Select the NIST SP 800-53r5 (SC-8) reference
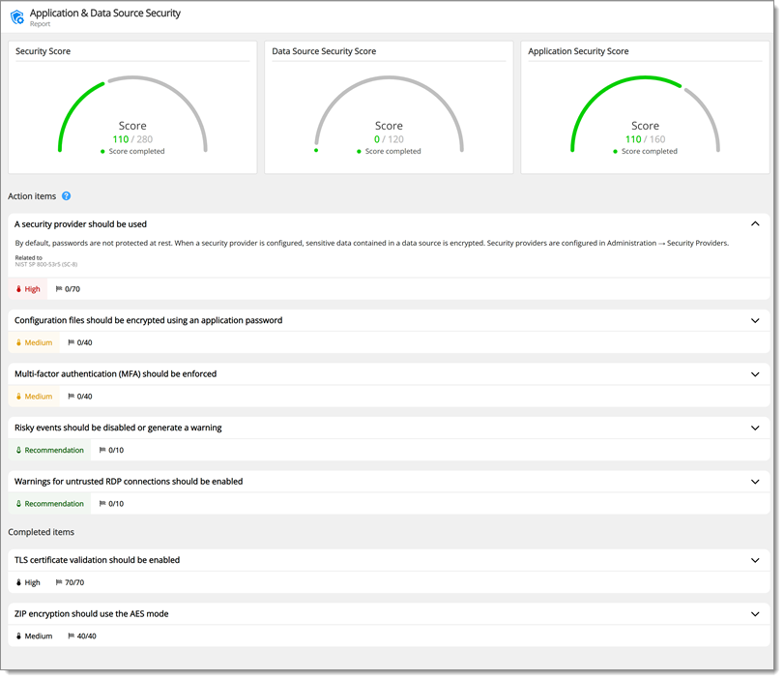 pos(46,264)
